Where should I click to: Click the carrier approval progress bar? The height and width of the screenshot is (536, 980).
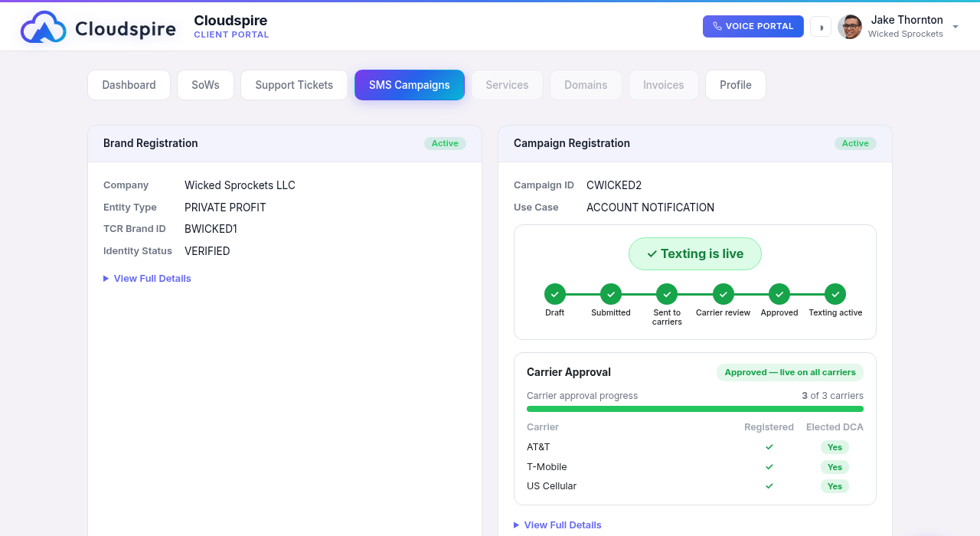(695, 409)
